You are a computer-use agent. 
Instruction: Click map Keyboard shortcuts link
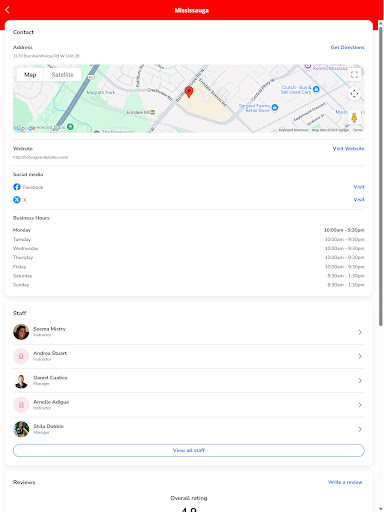coord(293,130)
